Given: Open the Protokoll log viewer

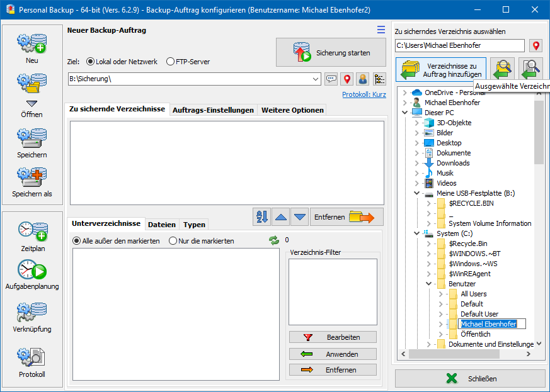Looking at the screenshot, I should click(32, 363).
